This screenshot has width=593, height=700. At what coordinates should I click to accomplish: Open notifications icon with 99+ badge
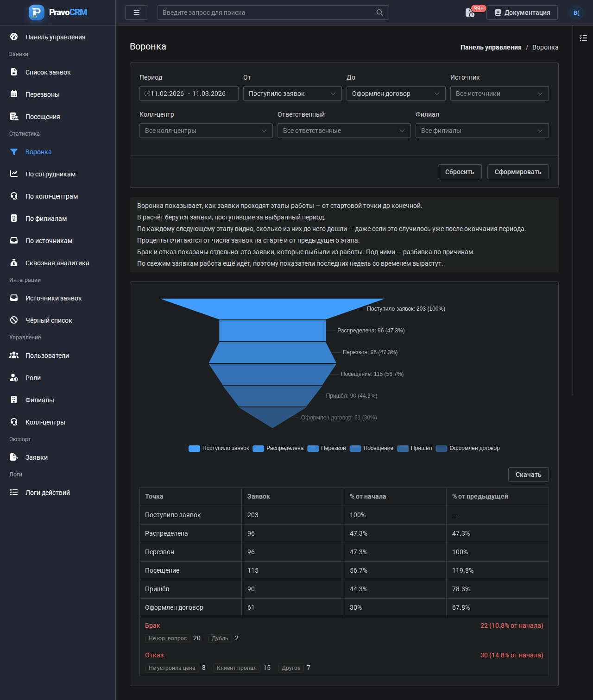470,12
